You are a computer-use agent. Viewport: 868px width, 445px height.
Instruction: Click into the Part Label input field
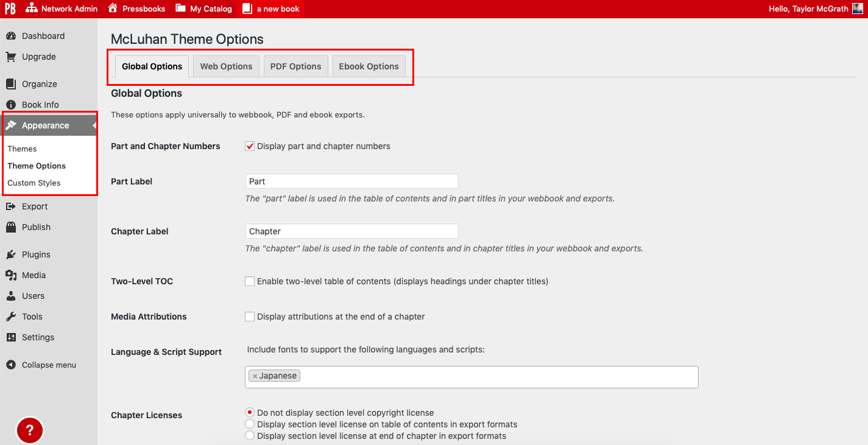[x=351, y=181]
